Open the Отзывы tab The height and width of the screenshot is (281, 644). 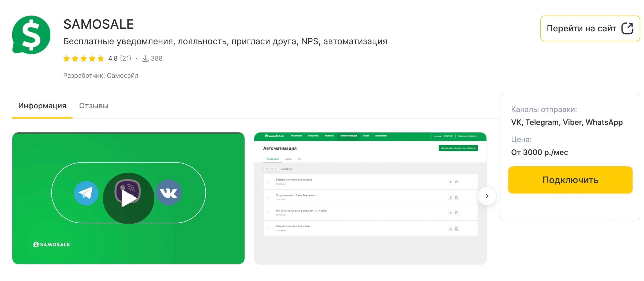click(94, 106)
